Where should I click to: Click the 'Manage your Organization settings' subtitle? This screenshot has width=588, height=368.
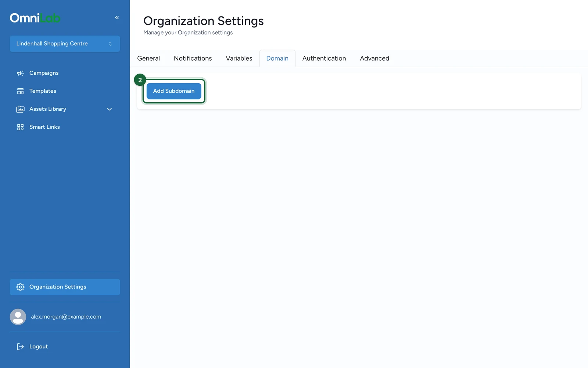click(188, 33)
